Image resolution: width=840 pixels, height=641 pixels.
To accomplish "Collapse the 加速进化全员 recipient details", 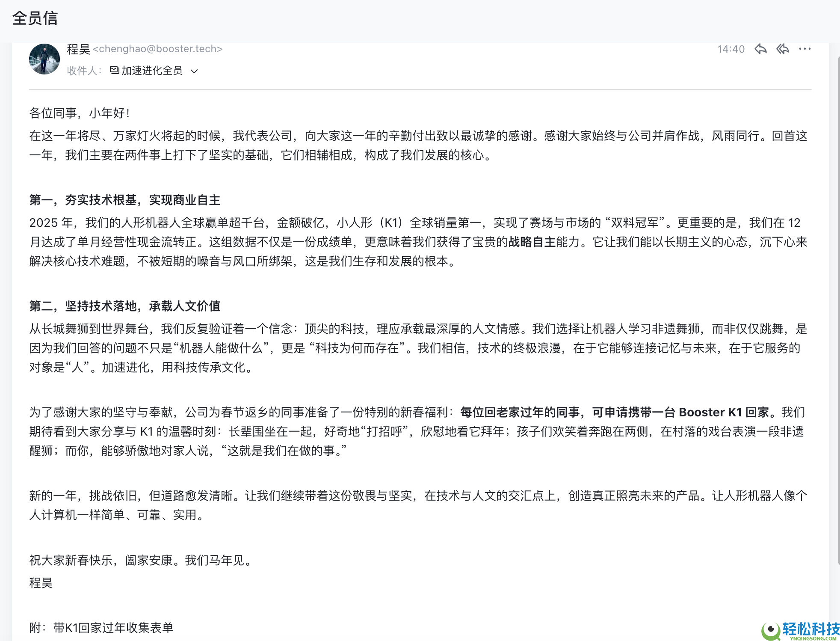I will click(195, 71).
